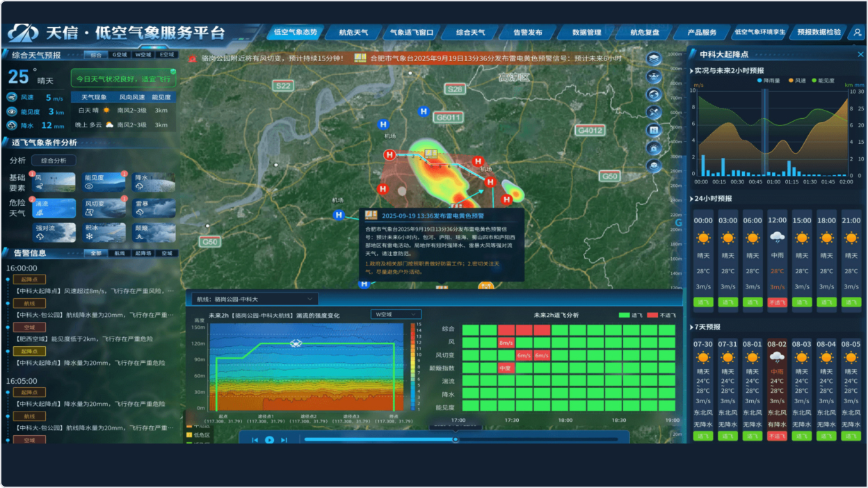Click the measurement ruler tool icon

654,112
